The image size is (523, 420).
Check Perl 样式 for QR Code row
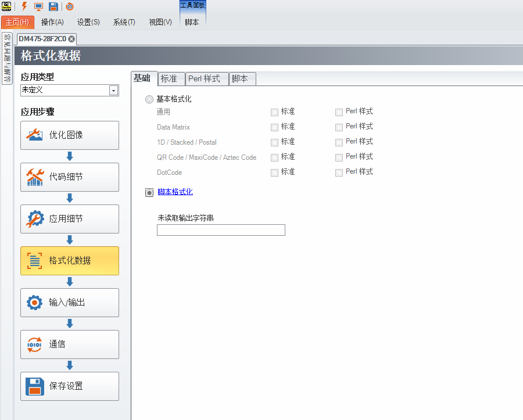click(339, 157)
